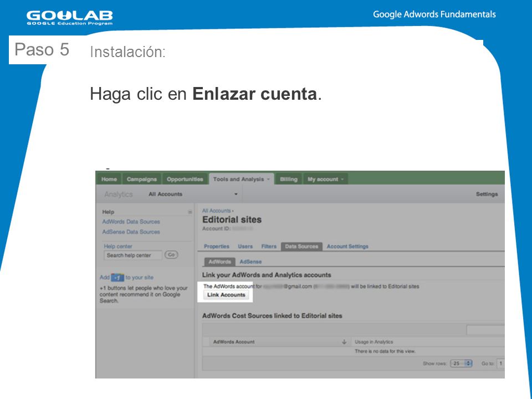The width and height of the screenshot is (532, 399).
Task: Click the Go button for help search
Action: pyautogui.click(x=171, y=254)
